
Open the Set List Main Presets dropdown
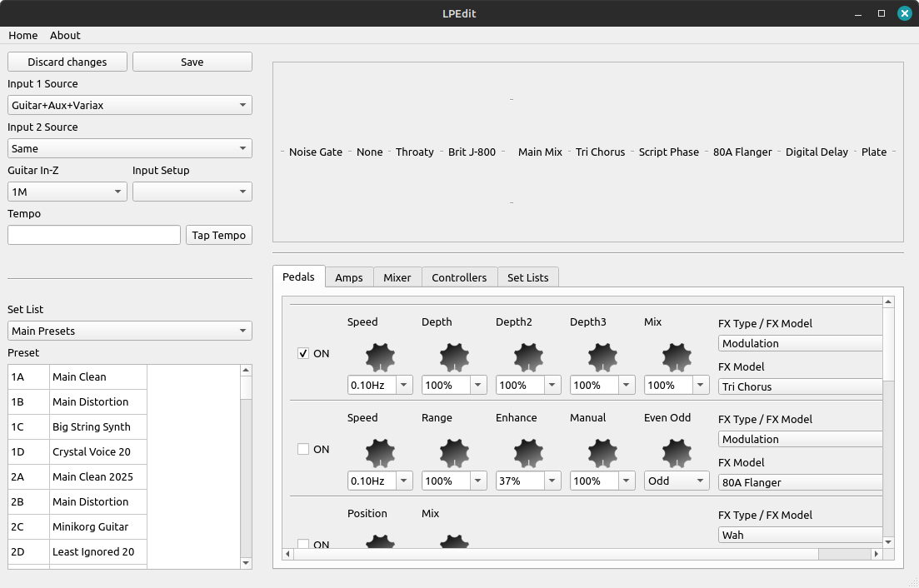pyautogui.click(x=129, y=331)
